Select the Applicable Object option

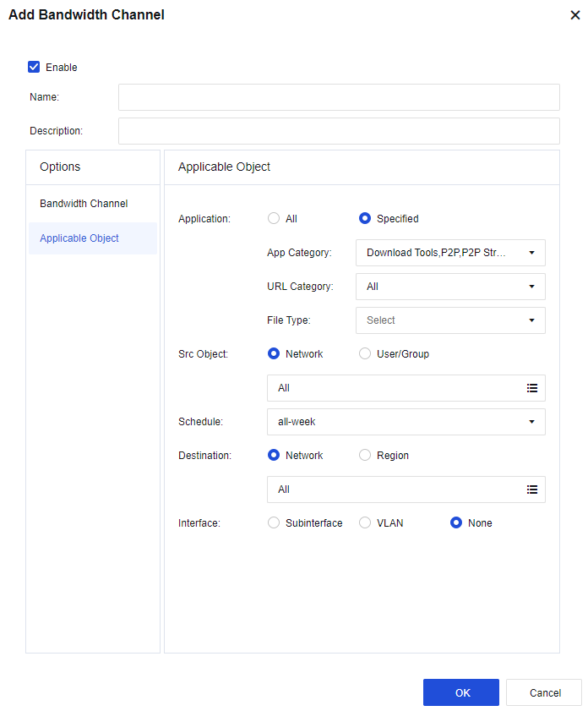pyautogui.click(x=79, y=238)
